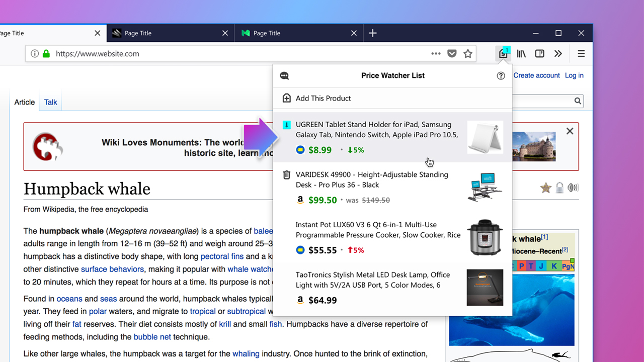This screenshot has height=362, width=644.
Task: Click the cyan price-drop arrow badge on UGREEN
Action: click(286, 125)
